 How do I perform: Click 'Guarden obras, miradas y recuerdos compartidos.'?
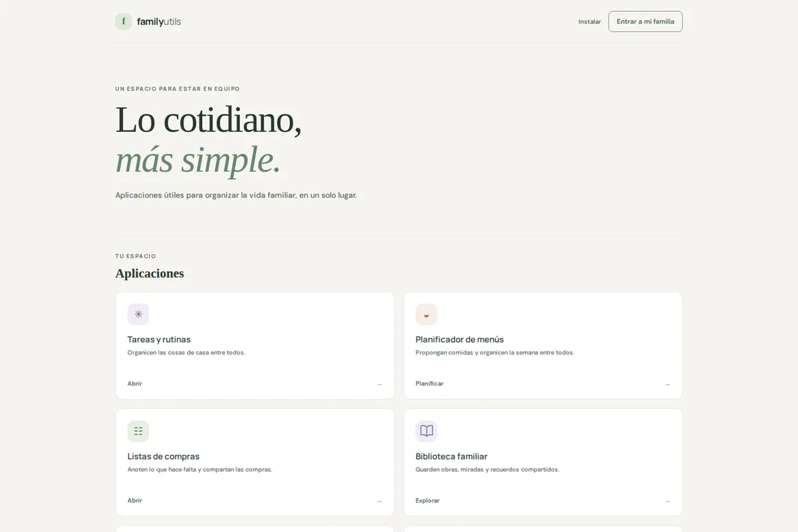pyautogui.click(x=487, y=469)
